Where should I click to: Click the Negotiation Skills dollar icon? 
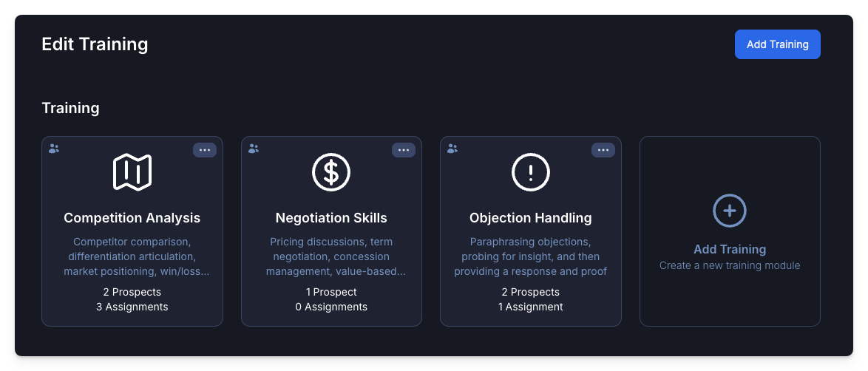point(331,172)
